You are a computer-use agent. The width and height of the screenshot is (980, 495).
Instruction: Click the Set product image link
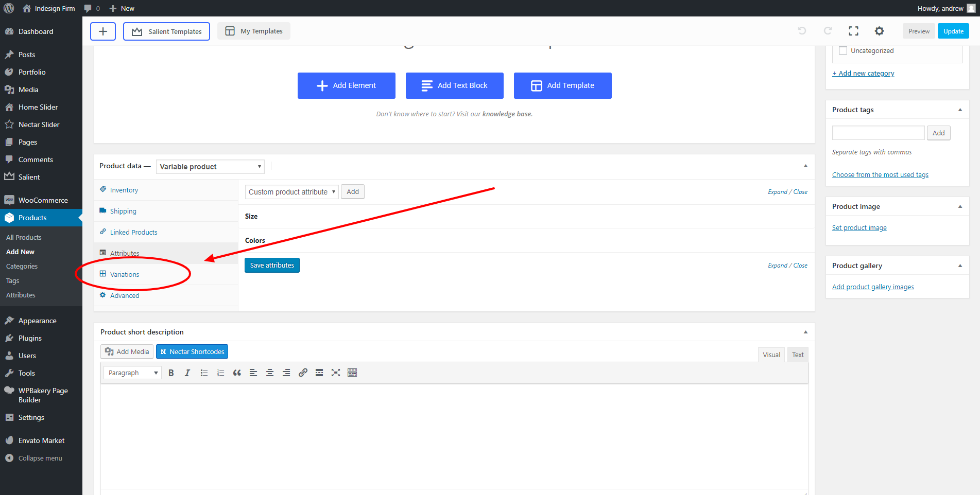[859, 228]
